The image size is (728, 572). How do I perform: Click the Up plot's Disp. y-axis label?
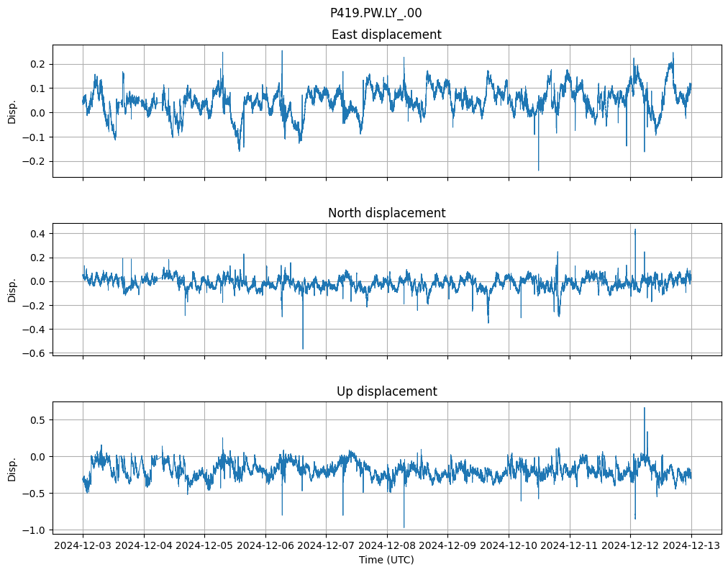12,468
